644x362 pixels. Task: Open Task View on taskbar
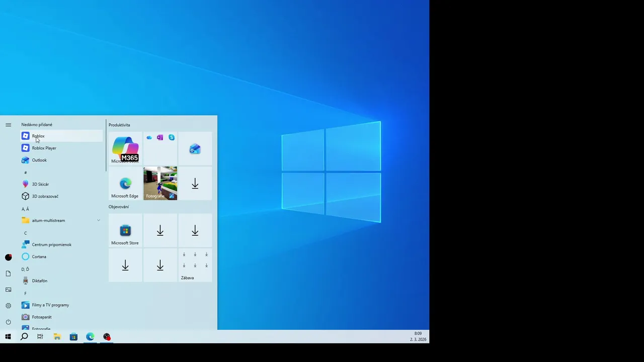pos(40,337)
